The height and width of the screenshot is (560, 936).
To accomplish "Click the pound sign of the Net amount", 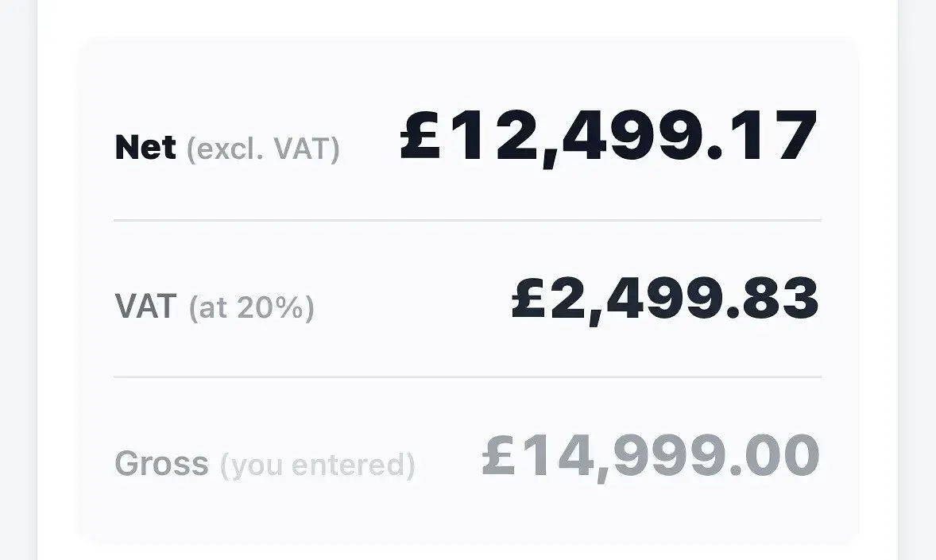I will click(420, 135).
